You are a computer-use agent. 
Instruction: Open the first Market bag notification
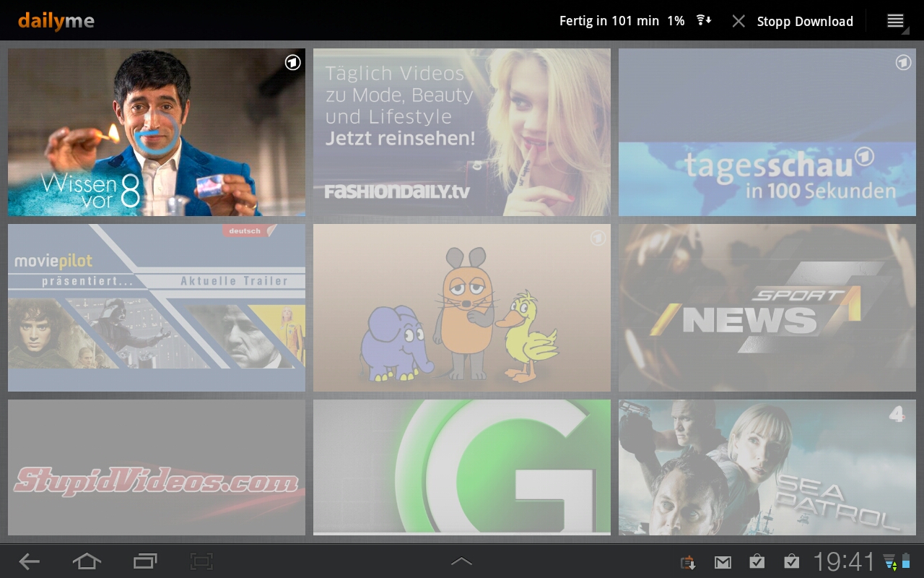click(757, 561)
